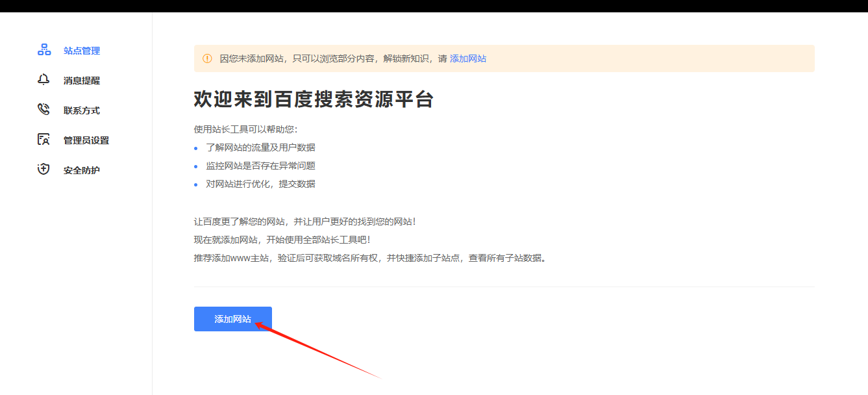Click the blue 添加网站 button

[233, 319]
